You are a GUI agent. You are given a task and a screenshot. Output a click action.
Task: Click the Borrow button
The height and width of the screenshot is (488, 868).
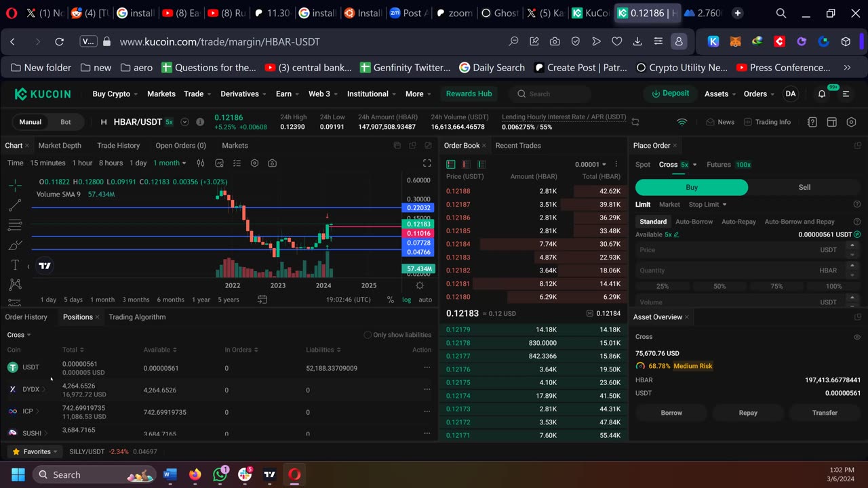[x=671, y=413]
